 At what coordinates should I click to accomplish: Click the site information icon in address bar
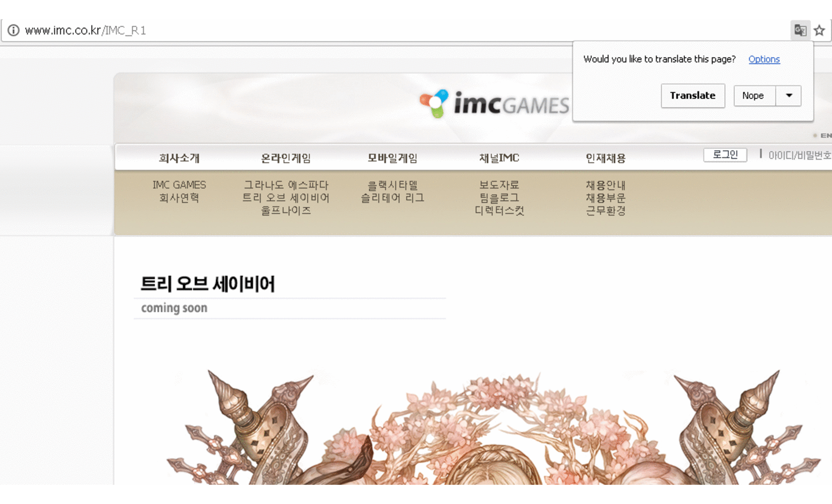coord(14,30)
